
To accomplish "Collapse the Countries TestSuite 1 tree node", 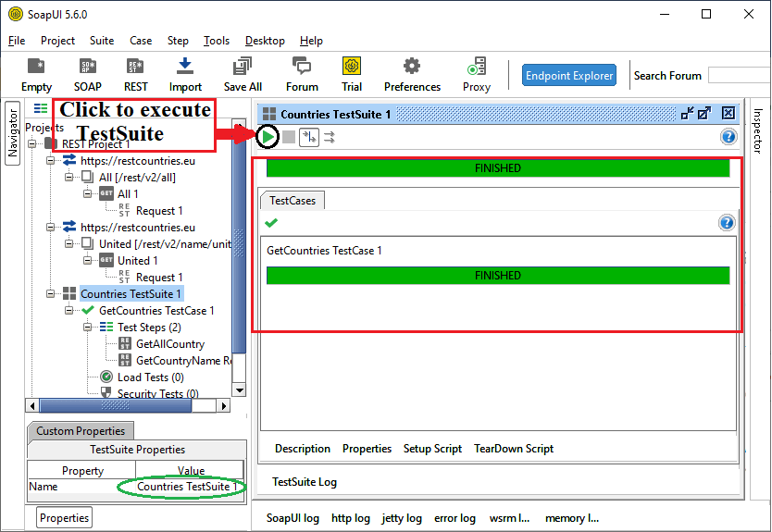I will pyautogui.click(x=51, y=294).
